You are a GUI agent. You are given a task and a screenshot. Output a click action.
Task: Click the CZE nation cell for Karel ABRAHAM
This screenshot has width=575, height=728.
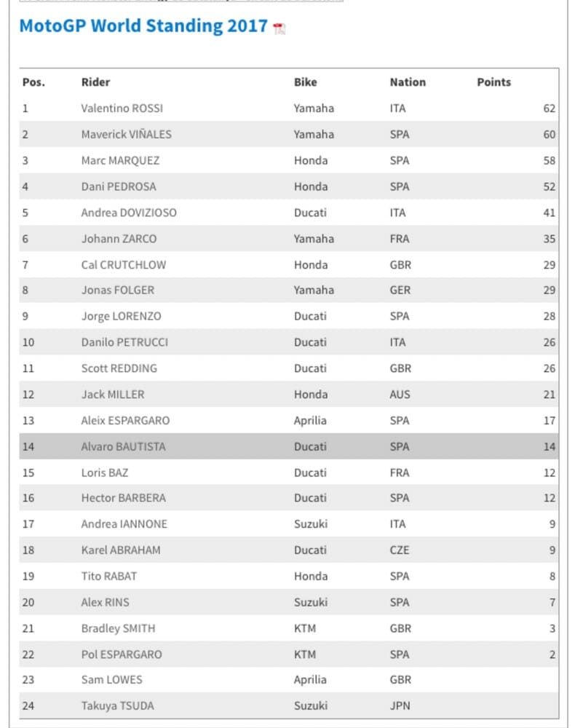[x=400, y=550]
